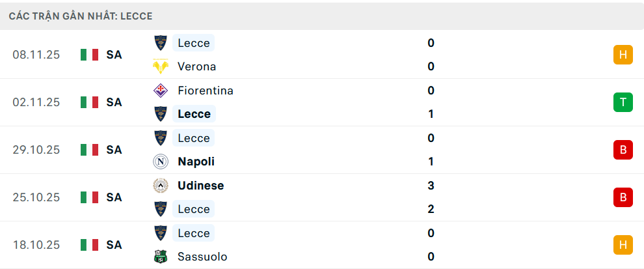Click orange H badge for Verona match
The height and width of the screenshot is (269, 644).
pyautogui.click(x=623, y=55)
